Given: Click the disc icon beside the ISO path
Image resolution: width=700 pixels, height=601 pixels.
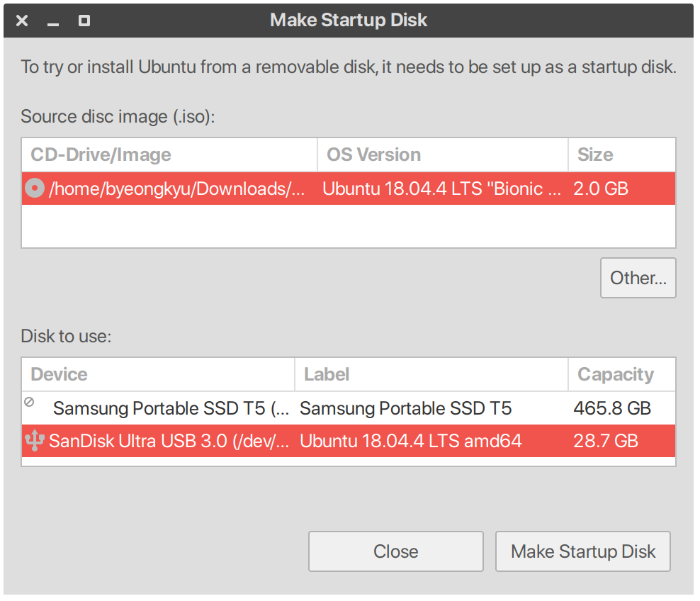Looking at the screenshot, I should pyautogui.click(x=34, y=189).
